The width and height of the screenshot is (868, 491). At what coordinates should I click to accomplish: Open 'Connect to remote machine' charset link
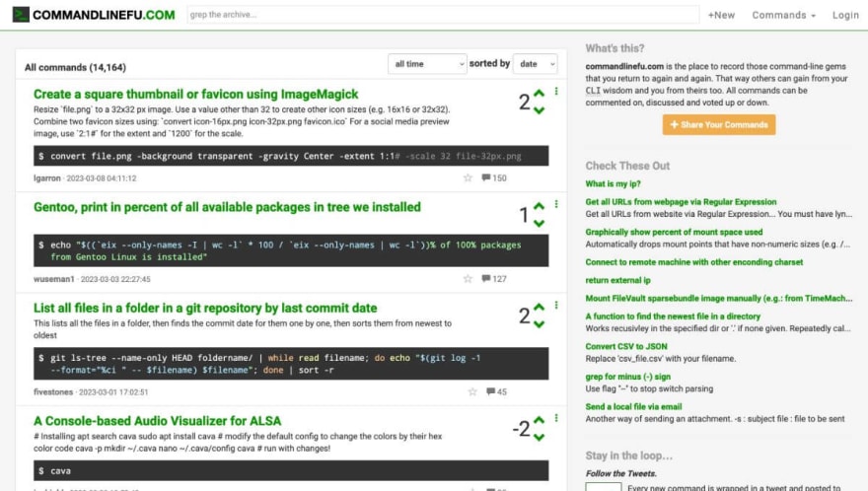tap(694, 262)
